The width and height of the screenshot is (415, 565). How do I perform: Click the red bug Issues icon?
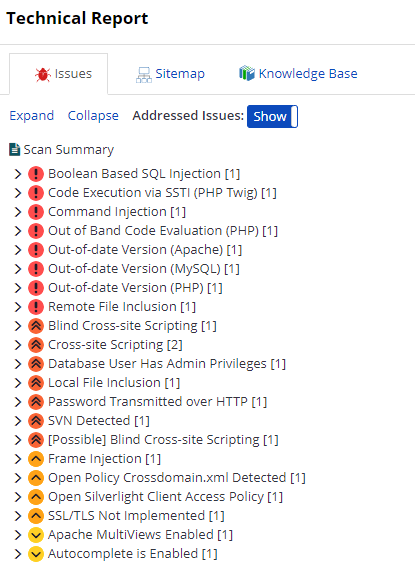[x=43, y=74]
